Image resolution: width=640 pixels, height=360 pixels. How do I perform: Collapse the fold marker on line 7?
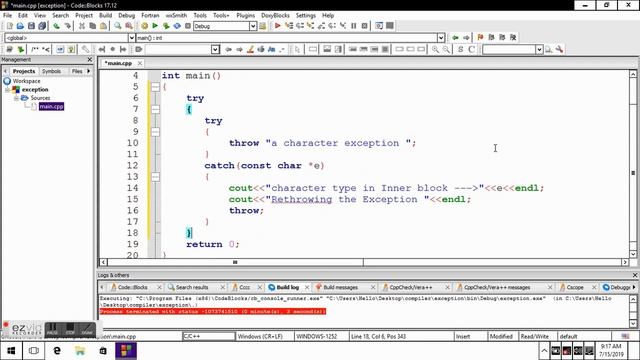(x=155, y=109)
